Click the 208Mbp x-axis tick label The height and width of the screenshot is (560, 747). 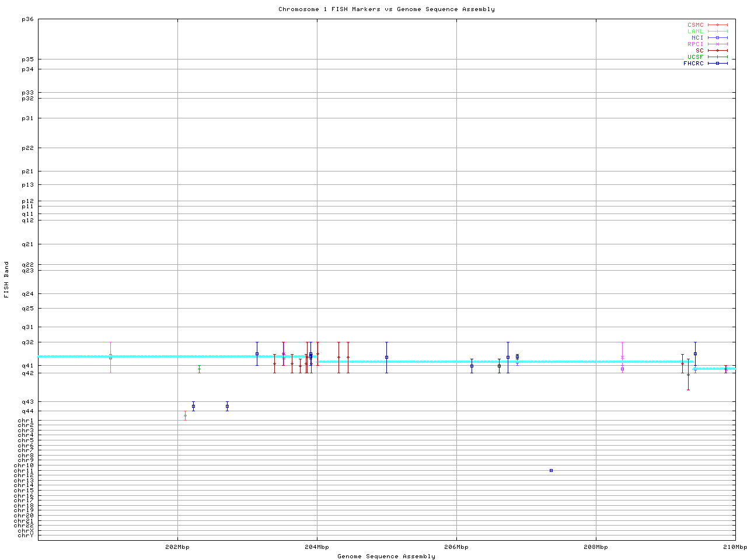click(x=596, y=547)
